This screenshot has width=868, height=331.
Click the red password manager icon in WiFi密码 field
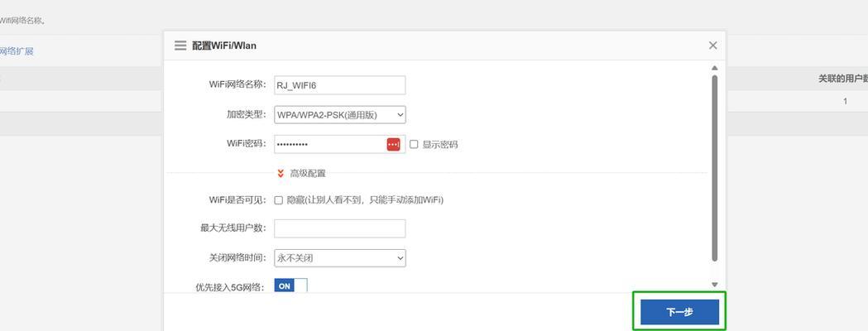(393, 144)
